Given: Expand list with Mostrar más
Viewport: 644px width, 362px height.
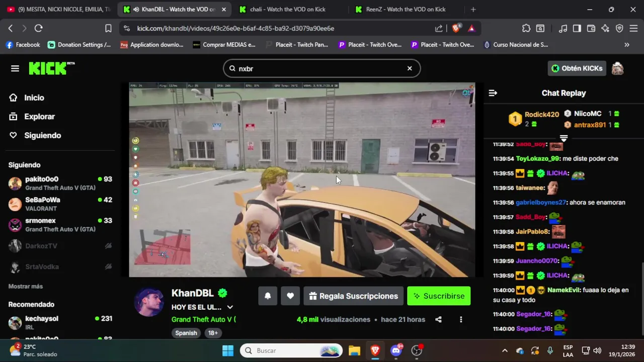Looking at the screenshot, I should pos(26,286).
